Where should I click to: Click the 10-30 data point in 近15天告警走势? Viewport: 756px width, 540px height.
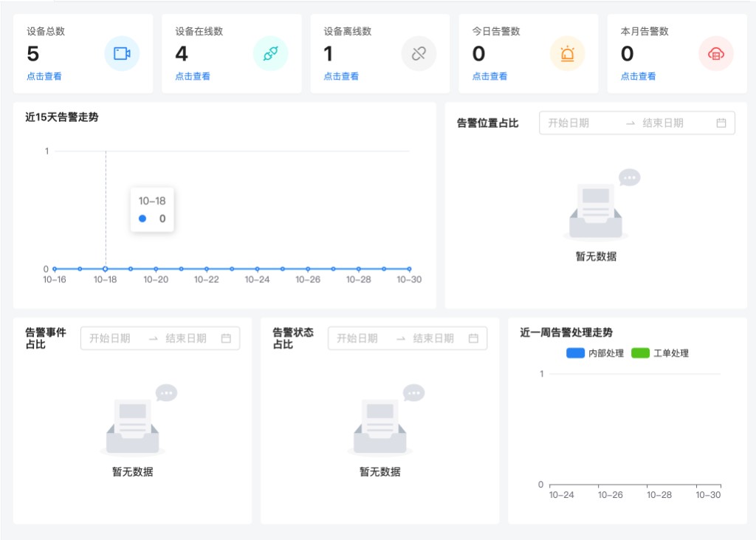coord(409,269)
